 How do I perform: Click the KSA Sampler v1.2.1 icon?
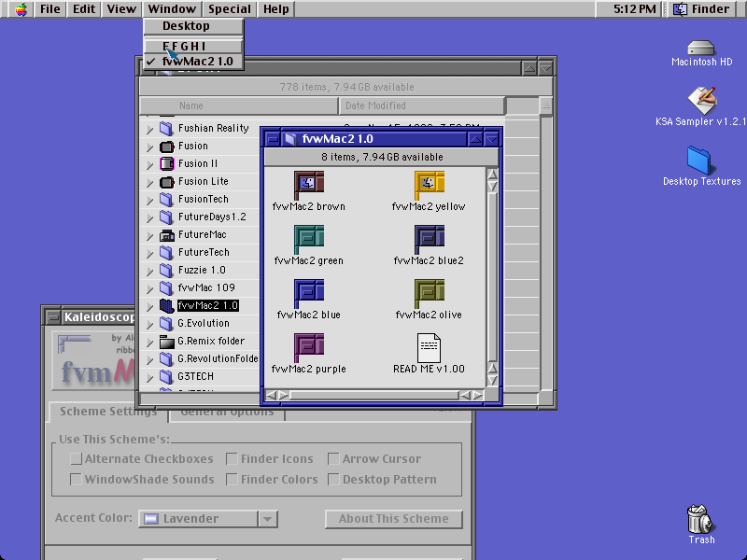pos(702,101)
